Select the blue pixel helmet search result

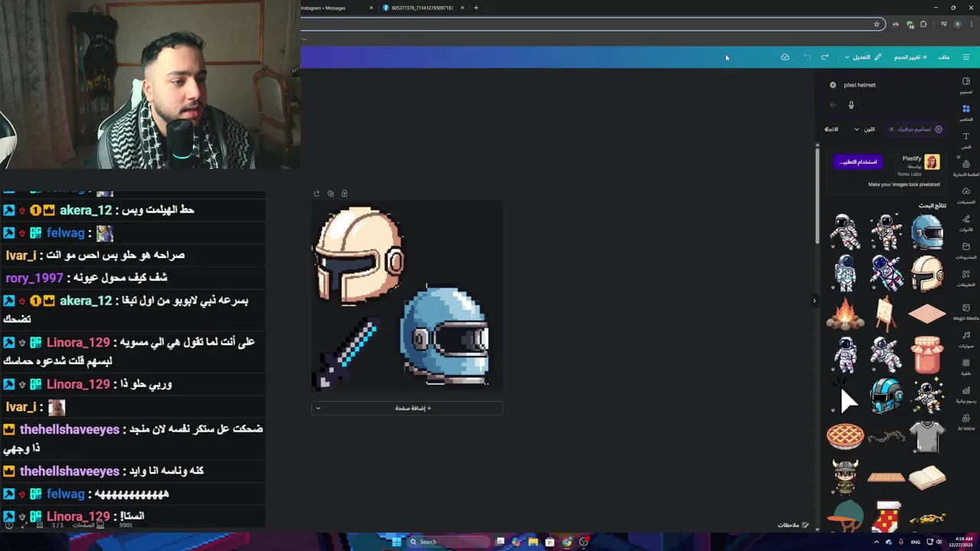pyautogui.click(x=927, y=232)
